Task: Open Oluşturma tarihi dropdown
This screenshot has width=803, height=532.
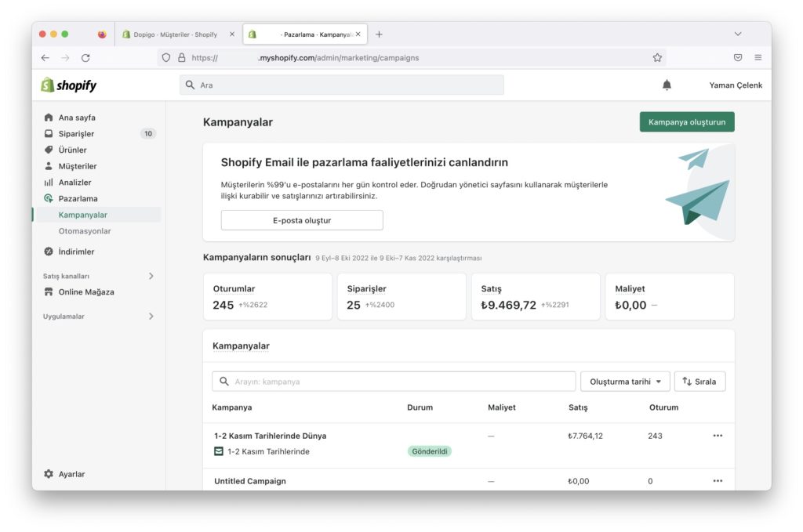Action: point(625,382)
